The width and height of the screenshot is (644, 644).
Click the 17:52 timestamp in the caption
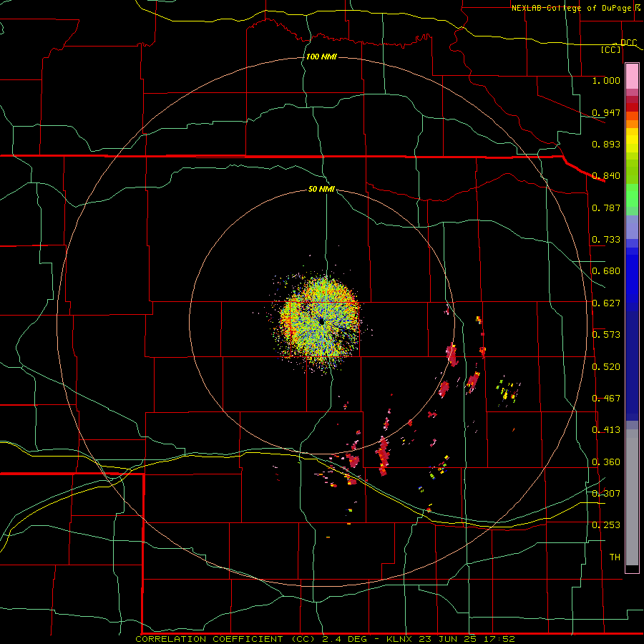(499, 639)
